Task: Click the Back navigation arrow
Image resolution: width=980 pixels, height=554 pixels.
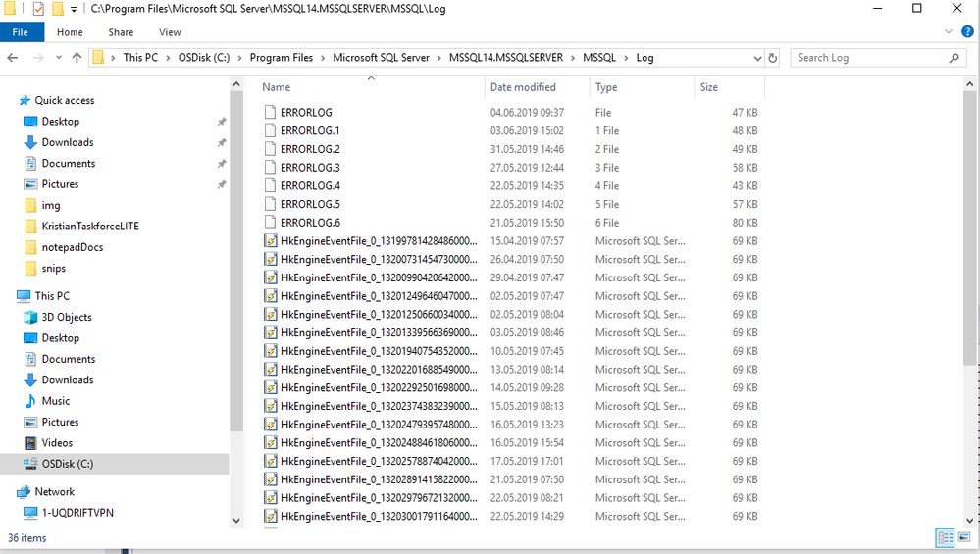Action: pyautogui.click(x=13, y=58)
